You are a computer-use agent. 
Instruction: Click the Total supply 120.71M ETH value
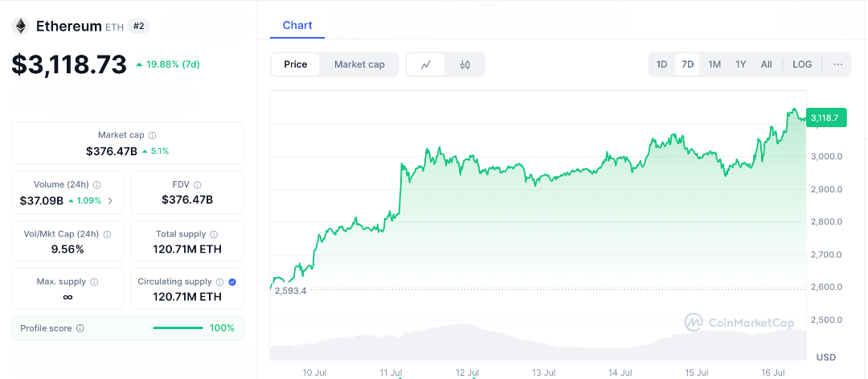coord(187,249)
